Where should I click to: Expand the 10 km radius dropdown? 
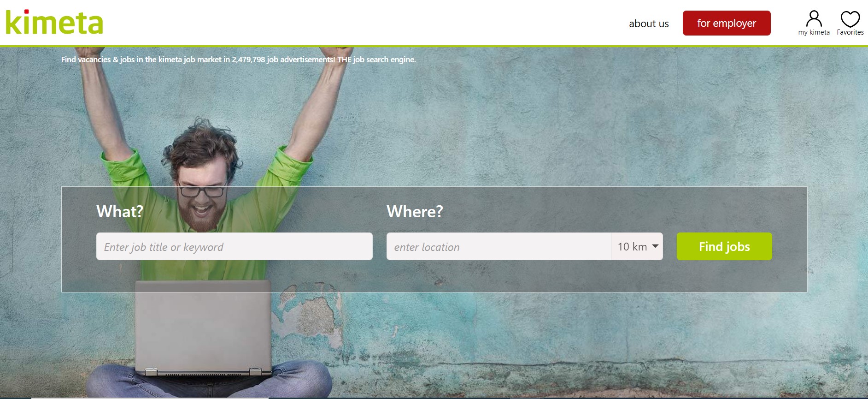tap(637, 246)
